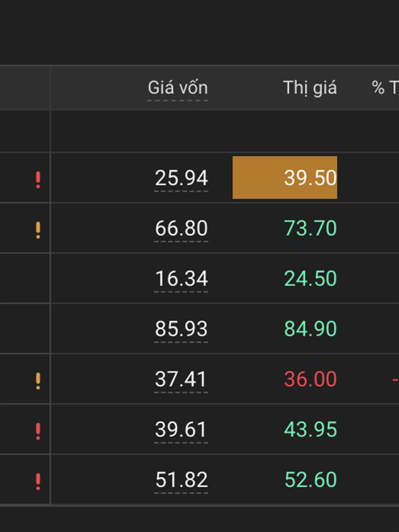Open red alert icon in 51.82 row
Viewport: 399px width, 532px height.
pos(38,481)
